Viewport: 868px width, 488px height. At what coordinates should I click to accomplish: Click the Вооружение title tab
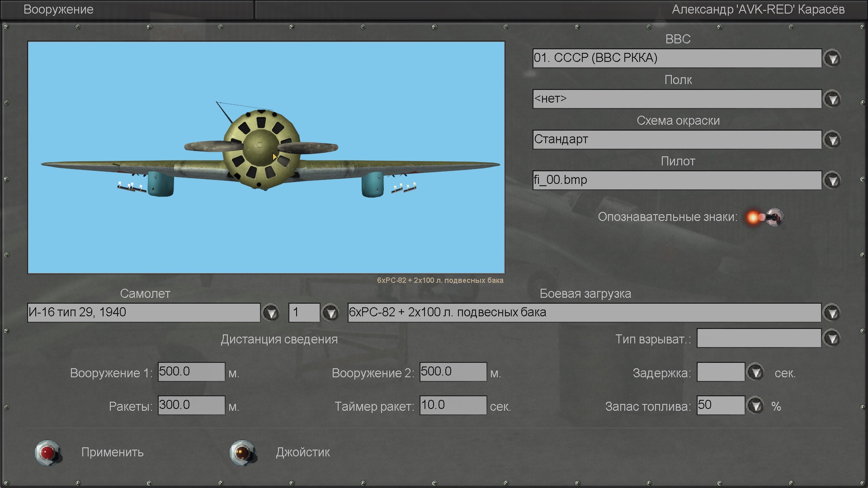pyautogui.click(x=59, y=9)
